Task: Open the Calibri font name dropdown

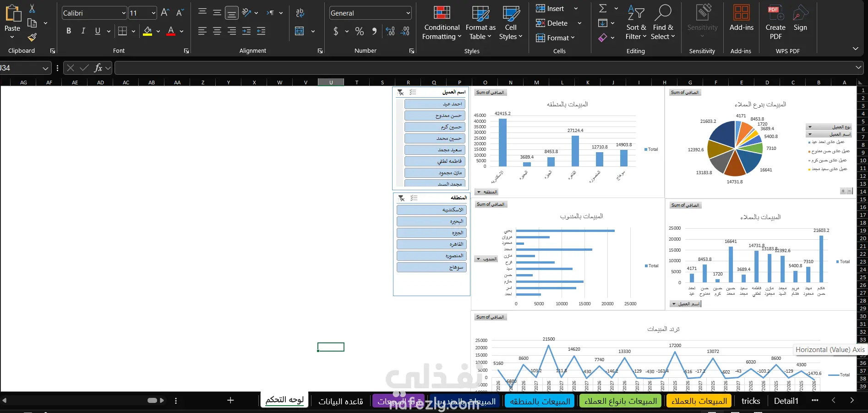Action: tap(124, 13)
